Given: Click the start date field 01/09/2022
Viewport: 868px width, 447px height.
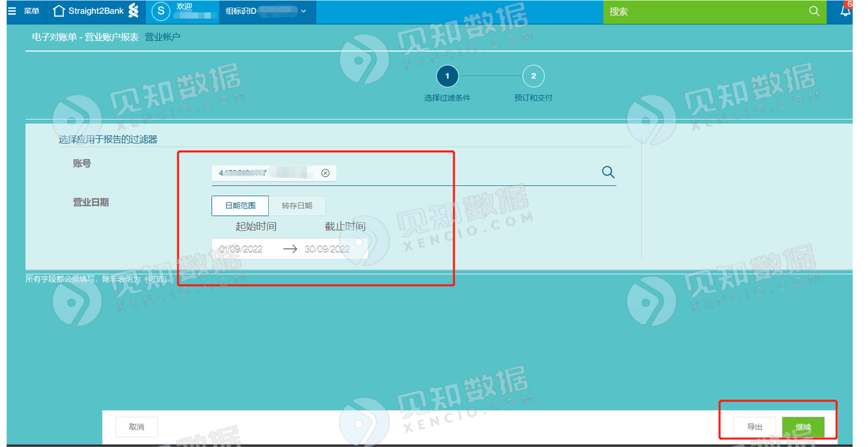Looking at the screenshot, I should [x=241, y=249].
